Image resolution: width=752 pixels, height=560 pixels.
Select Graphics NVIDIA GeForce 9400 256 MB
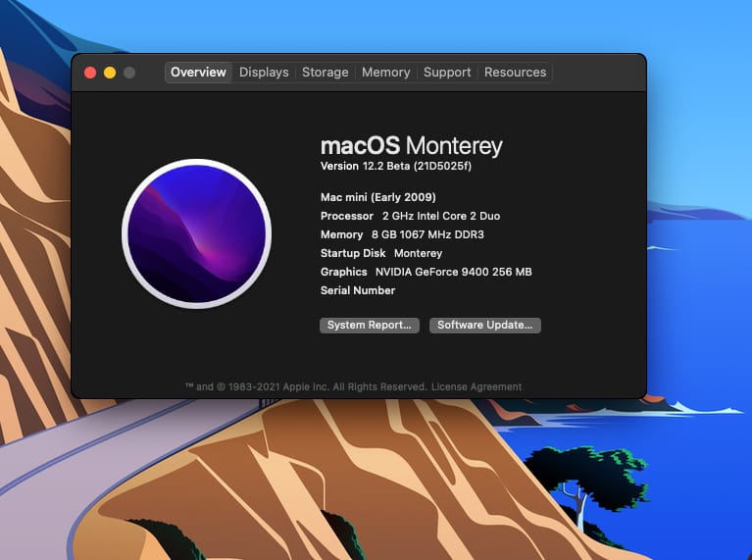pyautogui.click(x=426, y=272)
